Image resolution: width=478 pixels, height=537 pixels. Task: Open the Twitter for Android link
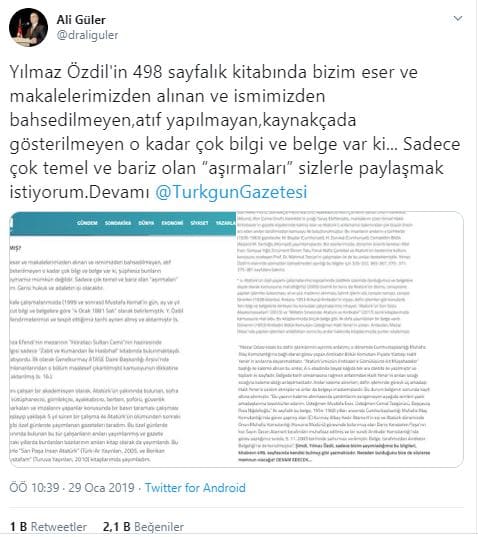(x=195, y=488)
